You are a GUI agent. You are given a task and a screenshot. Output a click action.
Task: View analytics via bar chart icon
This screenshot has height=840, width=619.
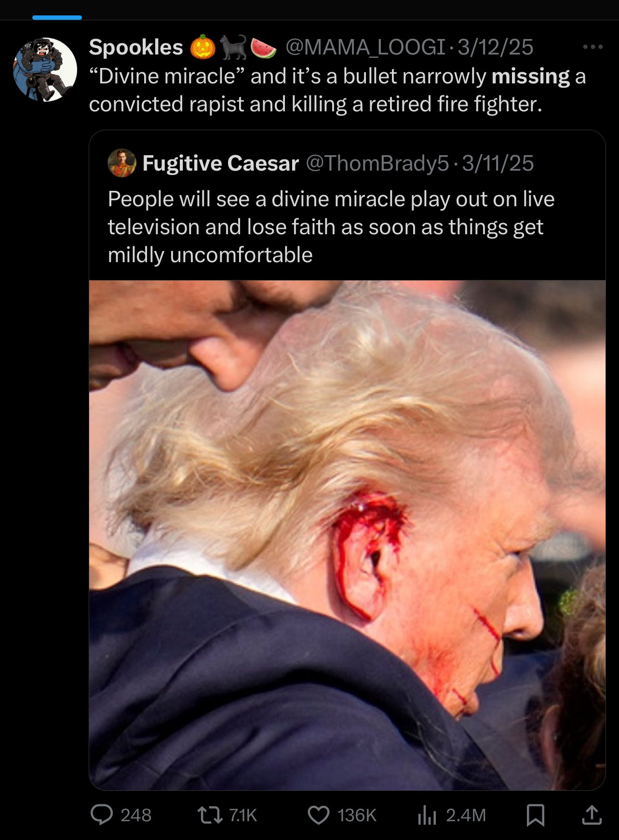point(427,815)
